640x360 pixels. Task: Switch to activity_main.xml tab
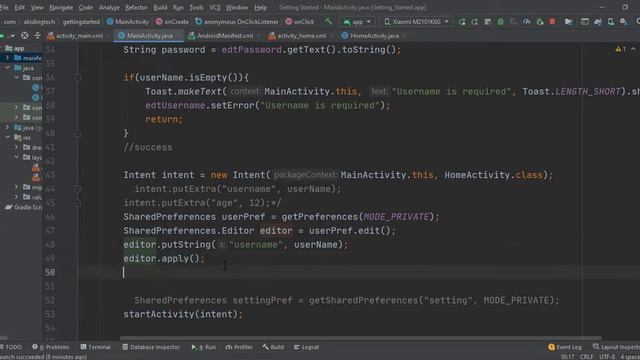coord(75,36)
